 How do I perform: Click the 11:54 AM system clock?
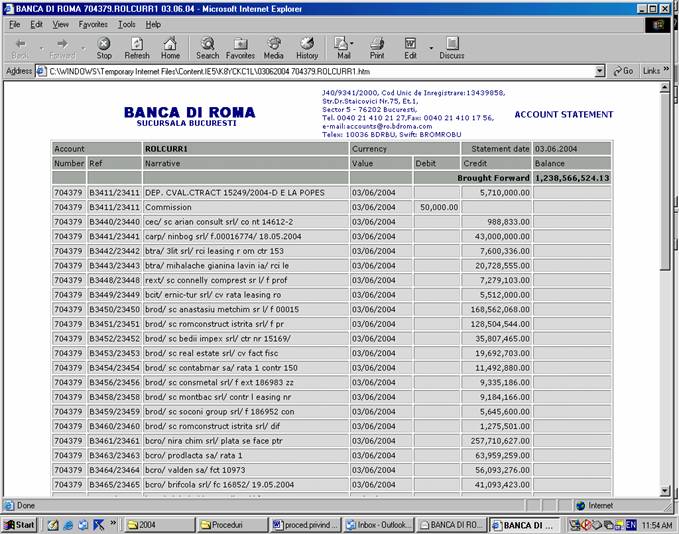657,525
